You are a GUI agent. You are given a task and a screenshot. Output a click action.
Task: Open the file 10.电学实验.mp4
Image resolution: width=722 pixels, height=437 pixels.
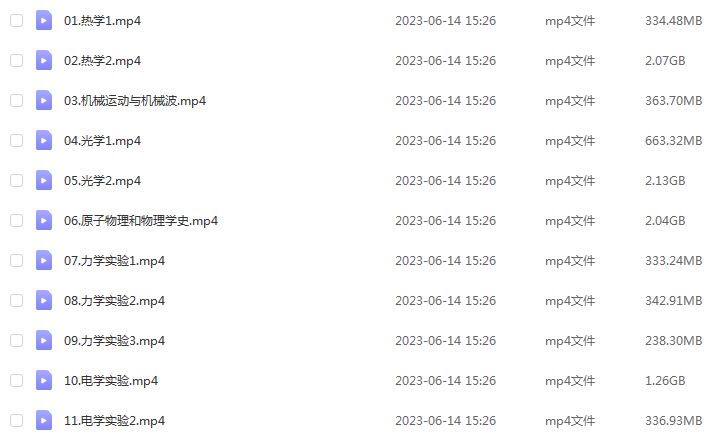pos(111,381)
